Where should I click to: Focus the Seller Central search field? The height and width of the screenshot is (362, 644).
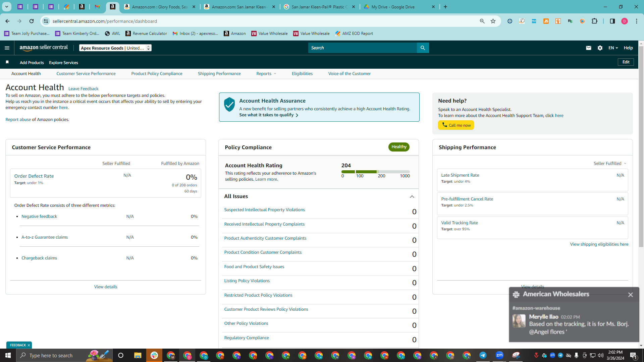click(x=362, y=48)
